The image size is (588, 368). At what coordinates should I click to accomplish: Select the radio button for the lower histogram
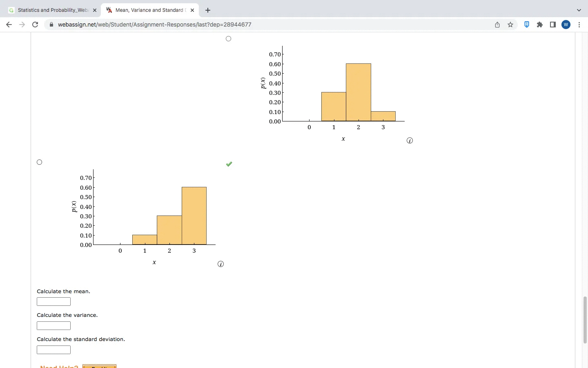tap(39, 162)
